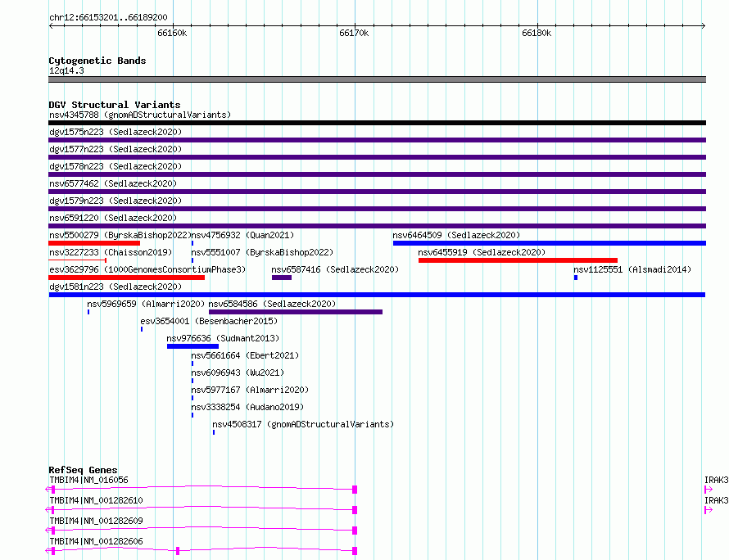Screen dimensions: 729x560
Task: Click red bar under nsv6455919
Action: (x=518, y=260)
